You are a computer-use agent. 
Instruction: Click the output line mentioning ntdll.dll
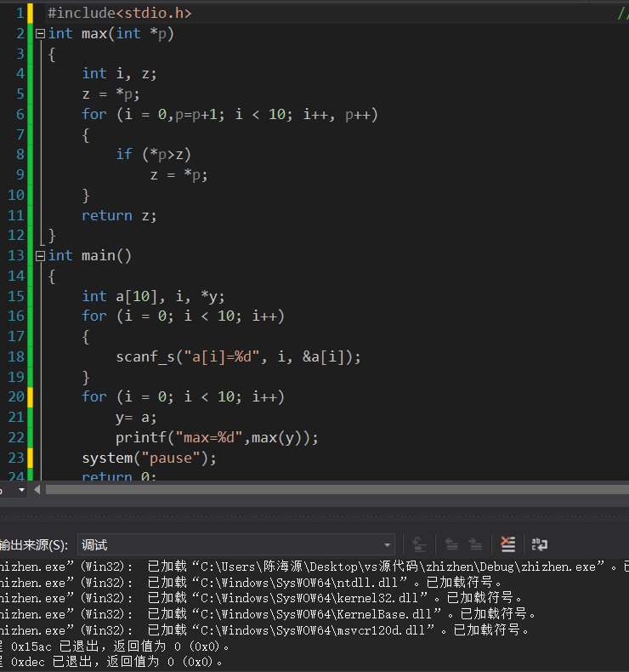point(251,583)
